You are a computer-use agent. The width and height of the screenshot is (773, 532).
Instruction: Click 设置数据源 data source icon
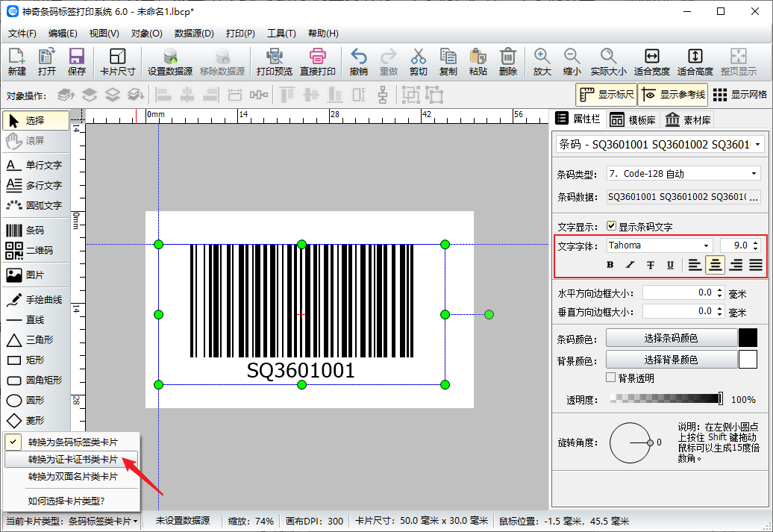[x=170, y=62]
